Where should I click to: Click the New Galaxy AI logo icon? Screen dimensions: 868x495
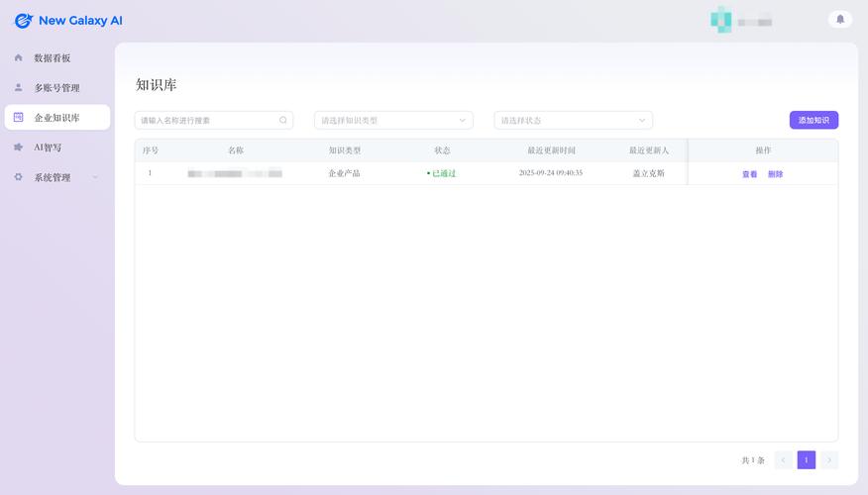[23, 21]
